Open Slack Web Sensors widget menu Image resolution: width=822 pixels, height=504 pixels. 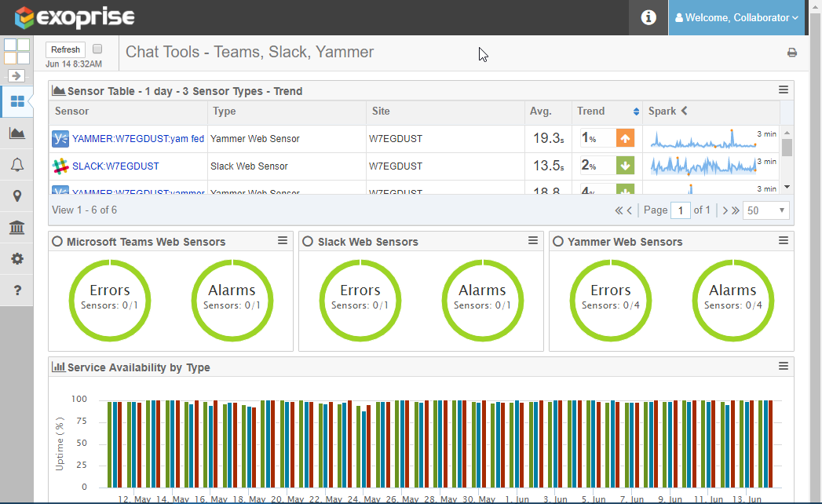click(532, 240)
